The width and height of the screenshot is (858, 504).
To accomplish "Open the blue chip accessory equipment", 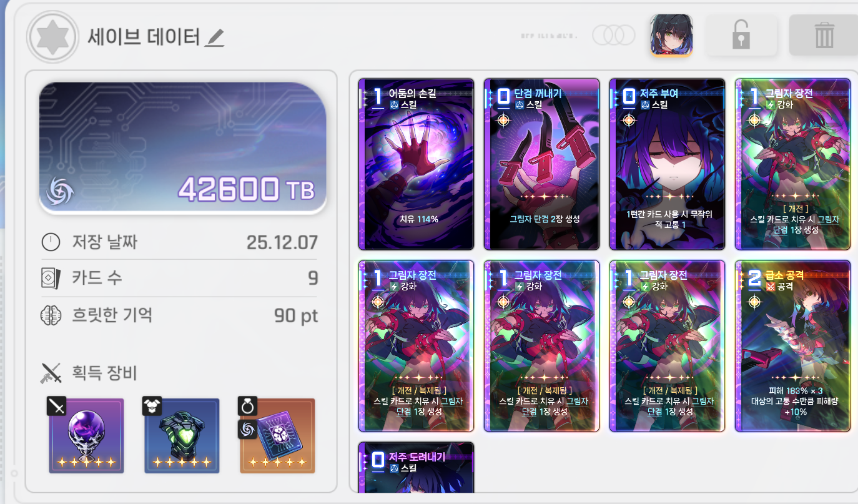I will (277, 435).
